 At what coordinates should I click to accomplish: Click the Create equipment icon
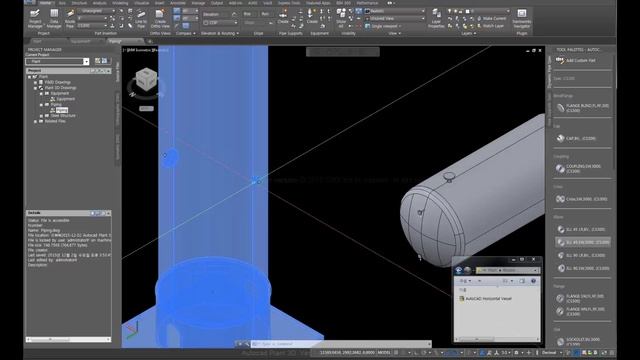click(x=312, y=16)
